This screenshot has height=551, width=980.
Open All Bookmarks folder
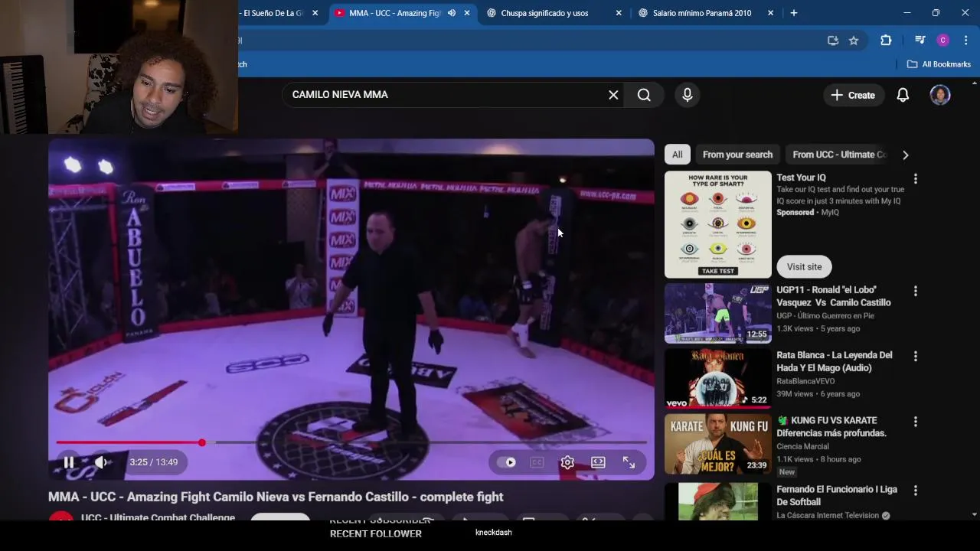pos(939,64)
